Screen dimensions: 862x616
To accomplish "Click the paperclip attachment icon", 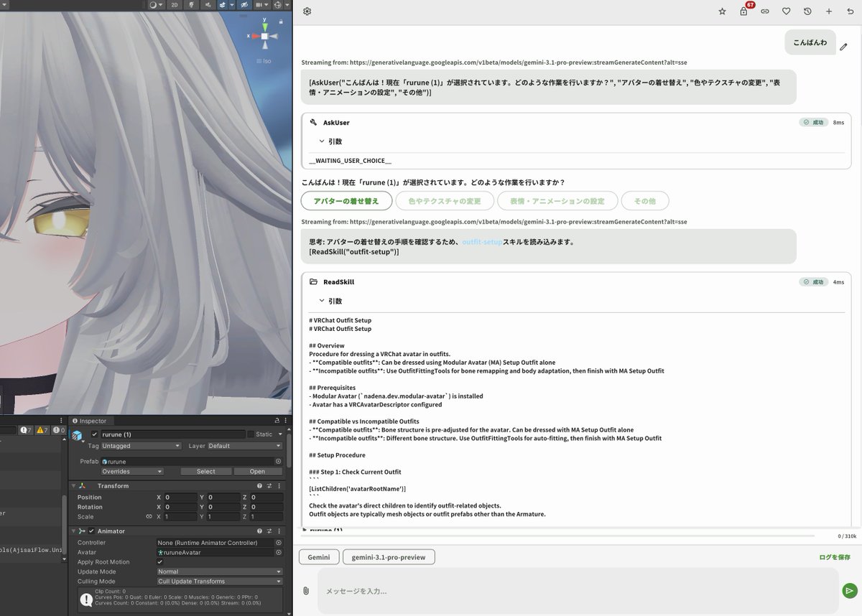I will [306, 591].
